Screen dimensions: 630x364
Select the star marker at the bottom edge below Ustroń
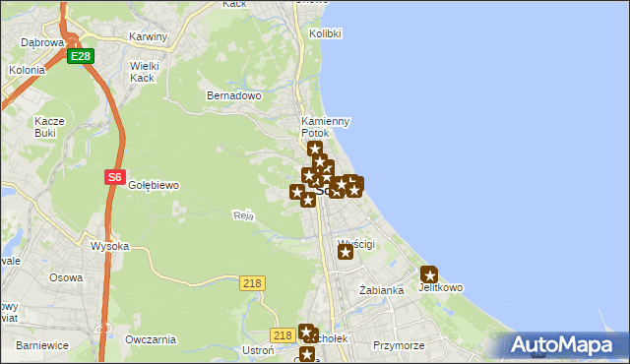point(307,355)
